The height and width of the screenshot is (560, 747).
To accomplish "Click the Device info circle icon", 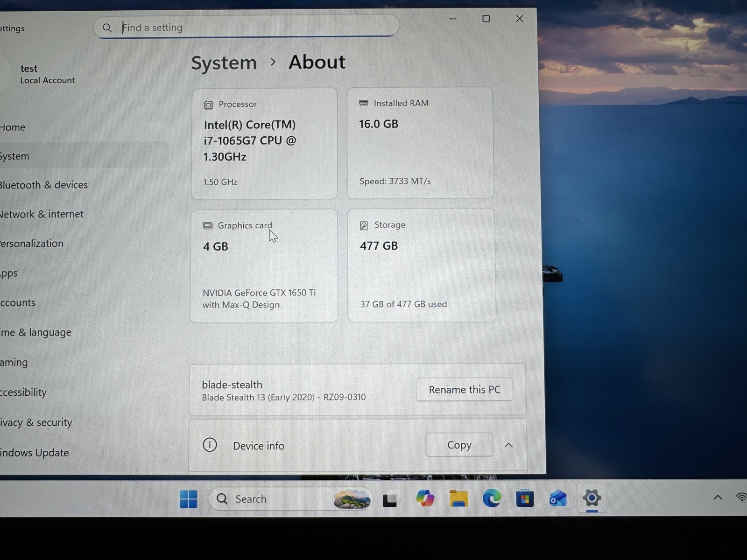I will coord(210,445).
